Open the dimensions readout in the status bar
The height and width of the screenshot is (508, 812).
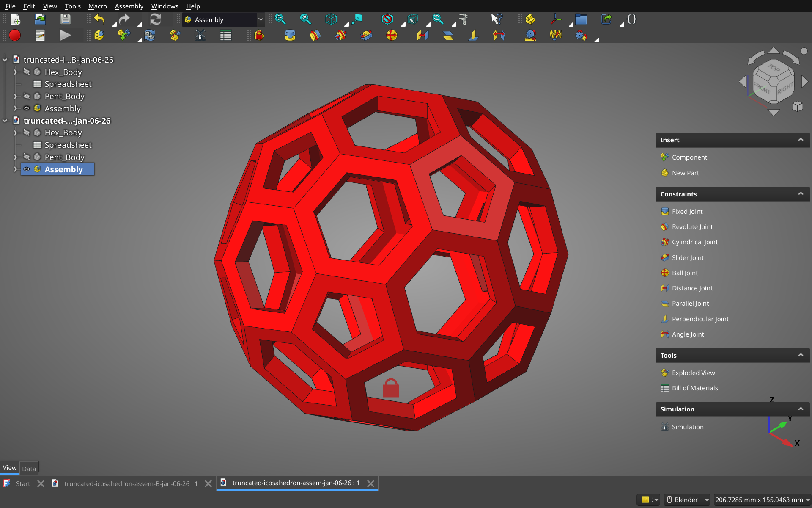point(762,500)
